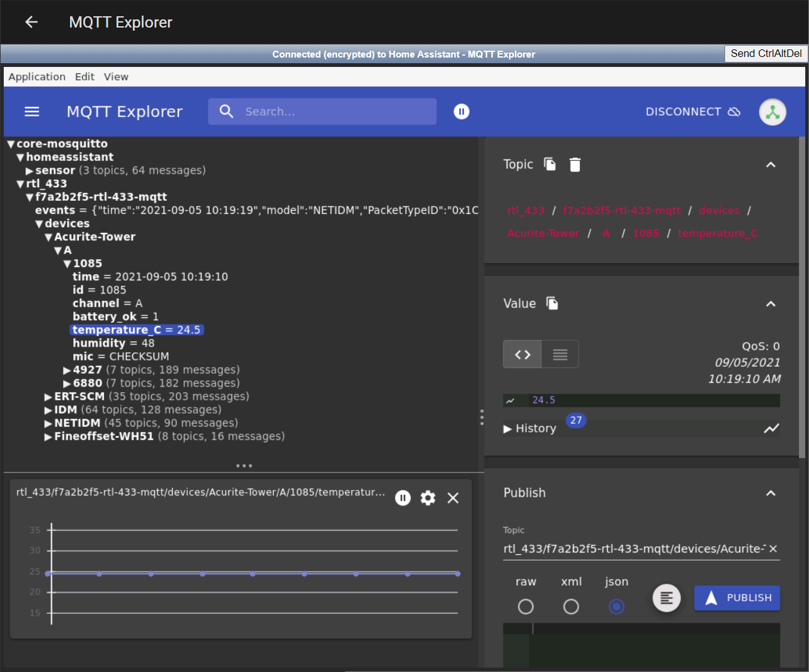Click the search magnifier icon
Image resolution: width=809 pixels, height=672 pixels.
[x=227, y=111]
